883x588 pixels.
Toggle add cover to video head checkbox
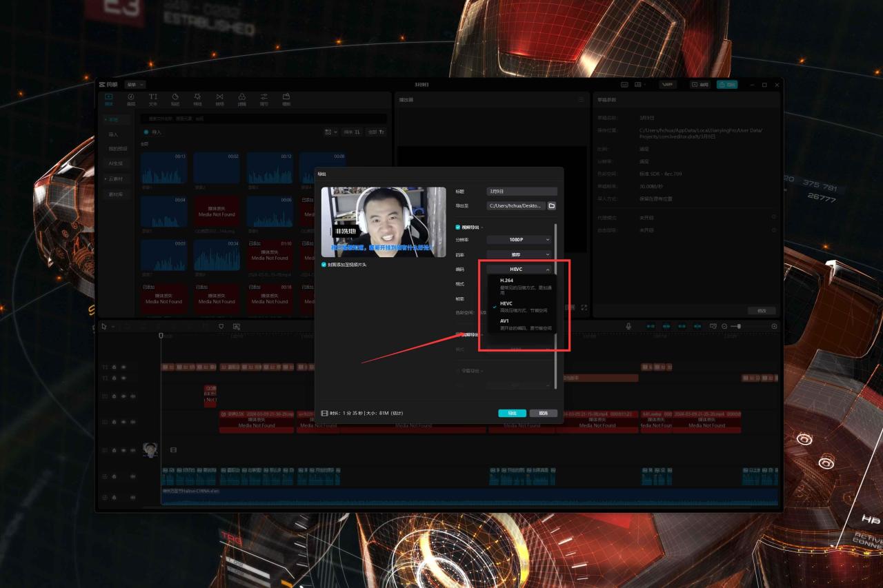coord(324,265)
